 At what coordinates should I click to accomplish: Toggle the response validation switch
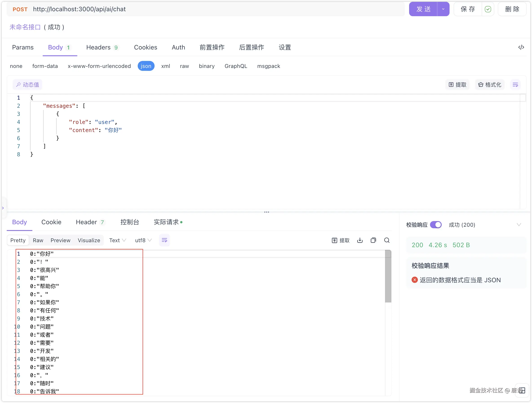(436, 225)
